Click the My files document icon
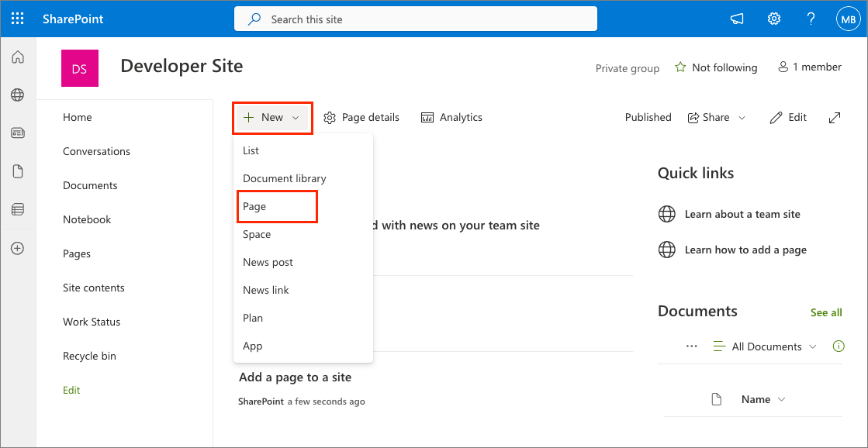The height and width of the screenshot is (448, 868). (x=18, y=171)
